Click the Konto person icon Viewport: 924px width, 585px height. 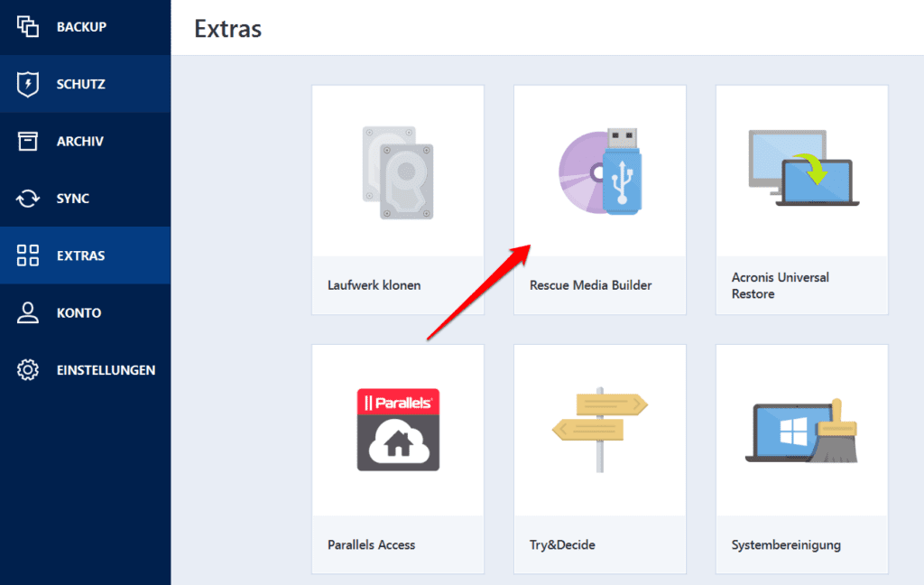click(x=28, y=312)
